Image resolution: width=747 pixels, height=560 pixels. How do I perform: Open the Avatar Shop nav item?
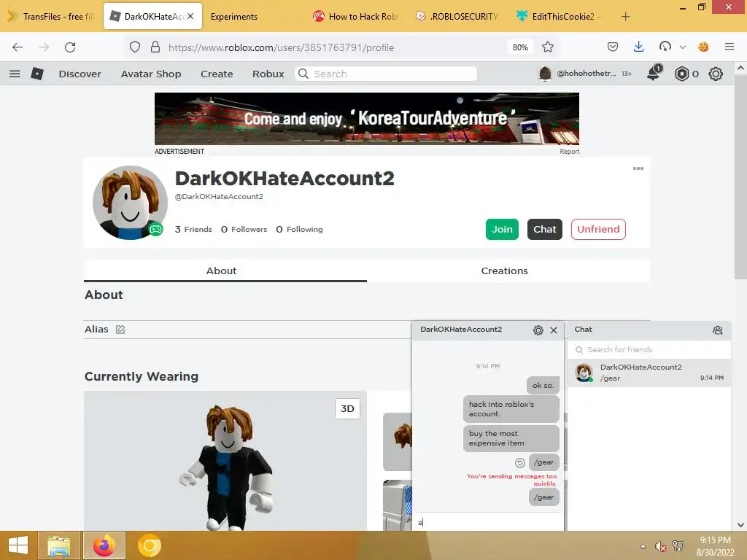(x=150, y=74)
